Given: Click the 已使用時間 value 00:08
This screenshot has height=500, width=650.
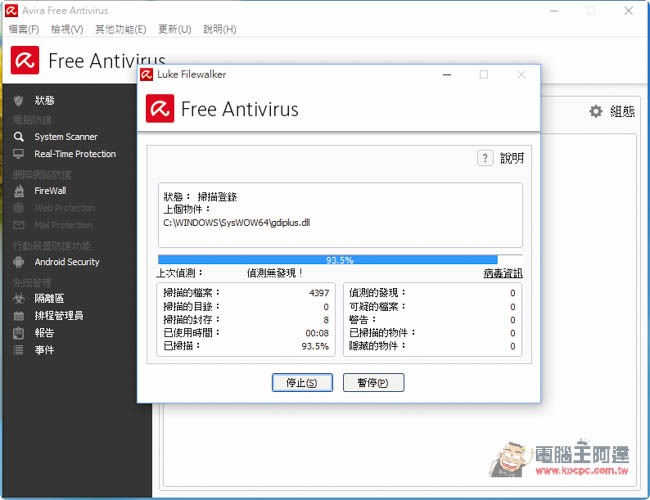Looking at the screenshot, I should (x=317, y=333).
